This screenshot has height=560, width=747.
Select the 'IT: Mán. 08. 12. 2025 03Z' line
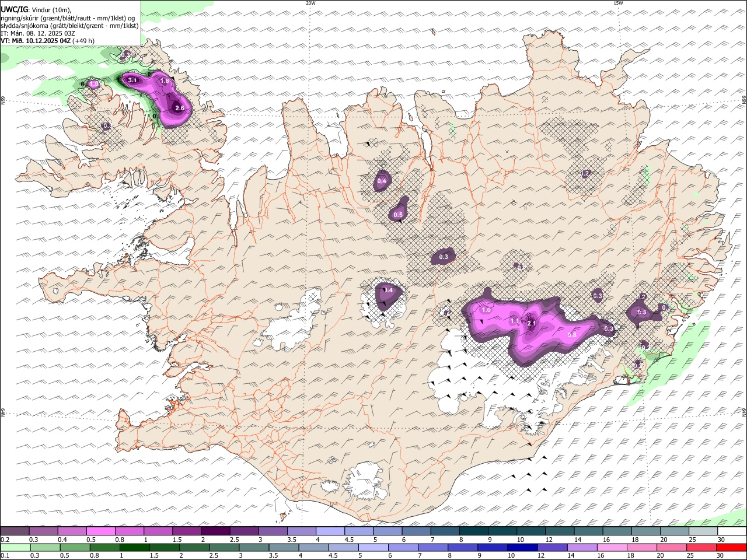click(x=38, y=33)
